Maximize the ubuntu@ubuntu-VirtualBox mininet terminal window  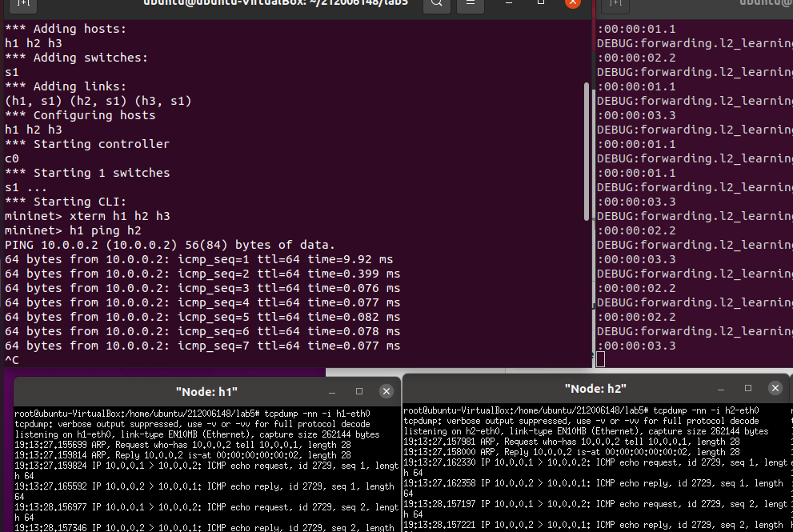pyautogui.click(x=541, y=3)
